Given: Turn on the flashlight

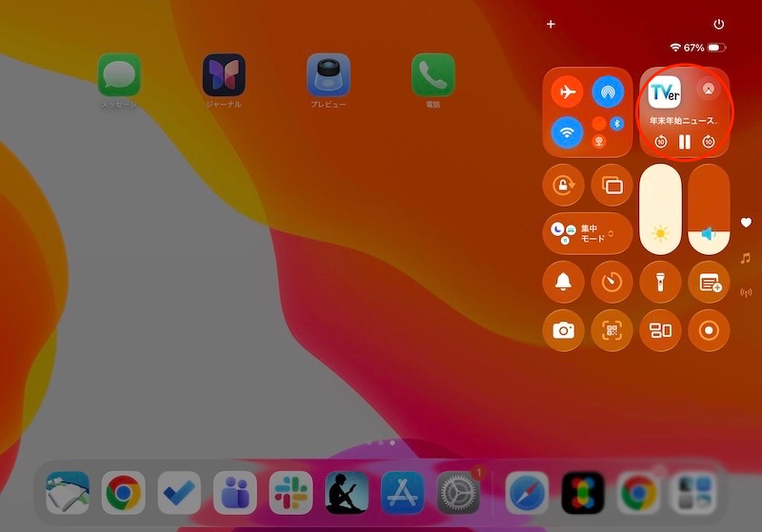Looking at the screenshot, I should (x=660, y=282).
